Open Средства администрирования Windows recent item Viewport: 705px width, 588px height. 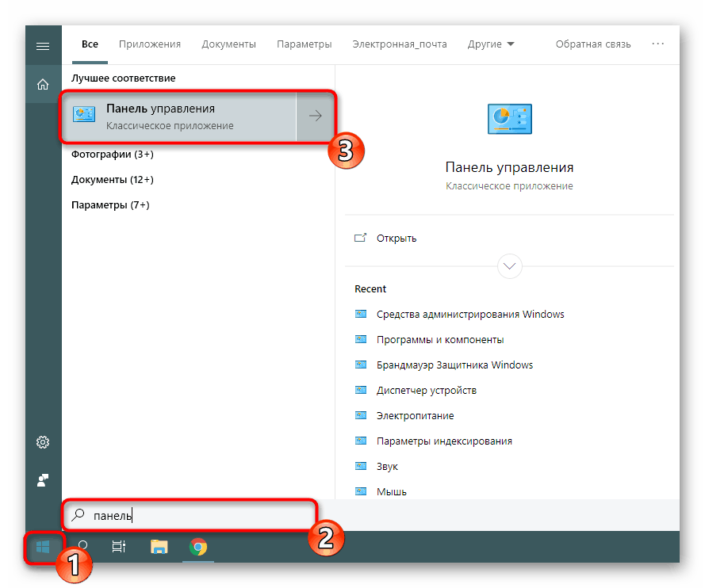470,314
